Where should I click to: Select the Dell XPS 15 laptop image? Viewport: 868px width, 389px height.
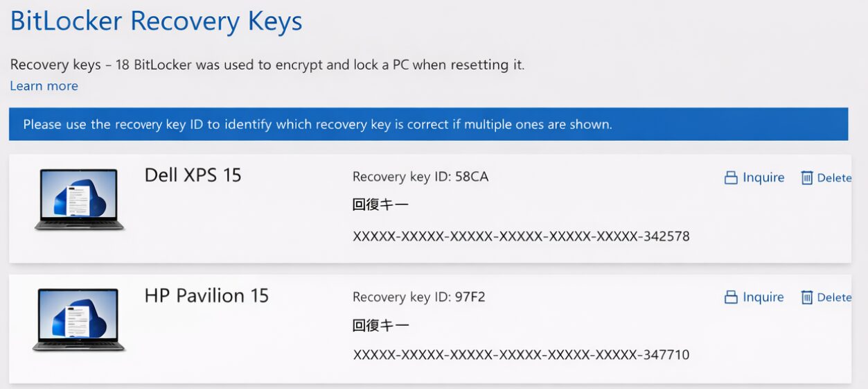pos(79,200)
